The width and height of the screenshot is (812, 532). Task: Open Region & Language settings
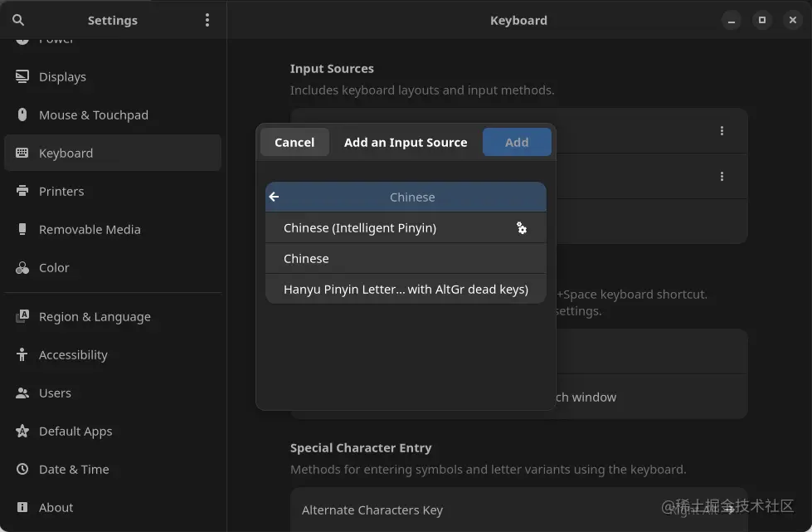tap(95, 316)
